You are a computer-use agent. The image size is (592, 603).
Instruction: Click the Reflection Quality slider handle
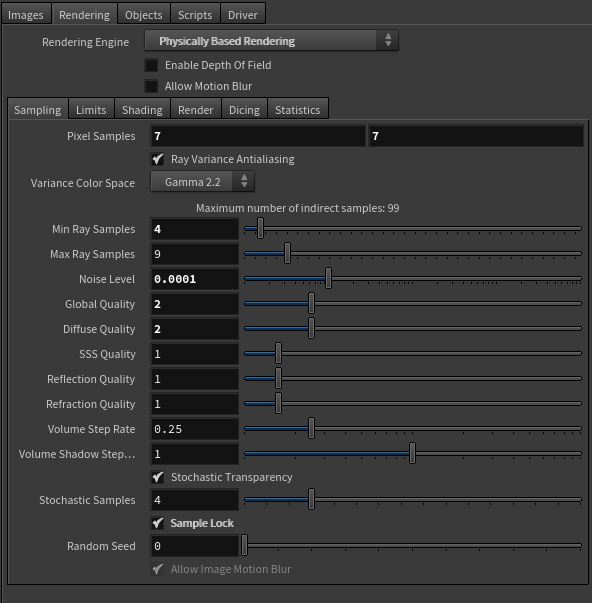[x=278, y=378]
